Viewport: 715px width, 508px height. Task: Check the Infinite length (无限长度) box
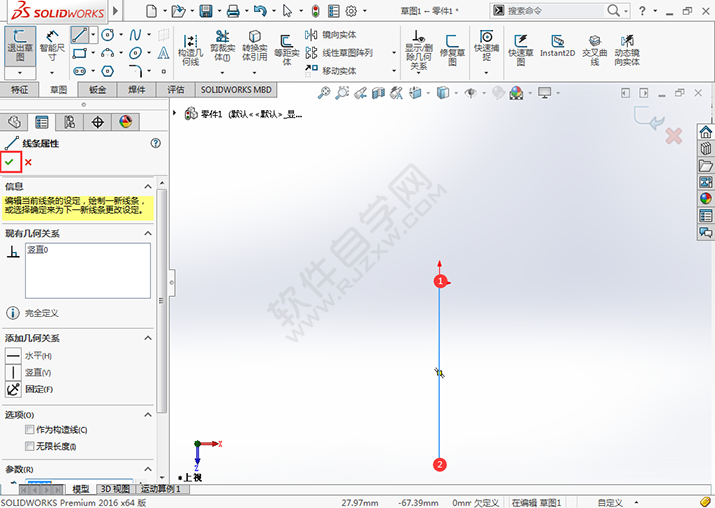click(x=30, y=446)
